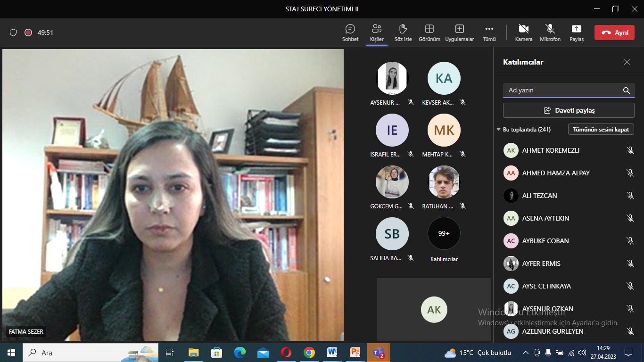Click the taskbar Ara search box
This screenshot has height=362, width=644.
pos(91,353)
